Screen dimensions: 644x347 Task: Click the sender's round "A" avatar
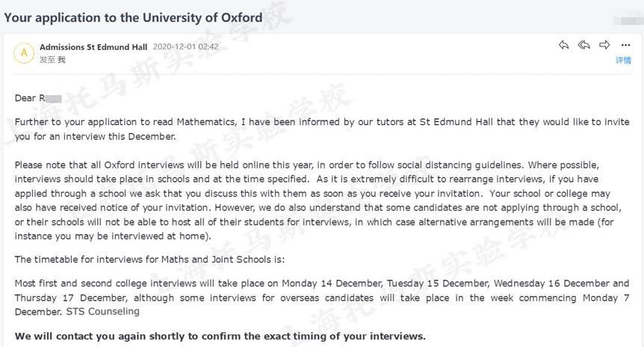(24, 53)
